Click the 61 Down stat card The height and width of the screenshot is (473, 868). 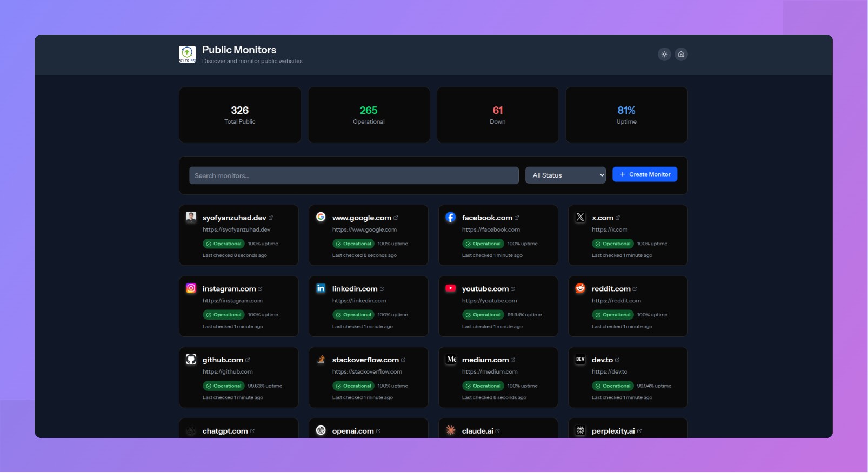498,115
